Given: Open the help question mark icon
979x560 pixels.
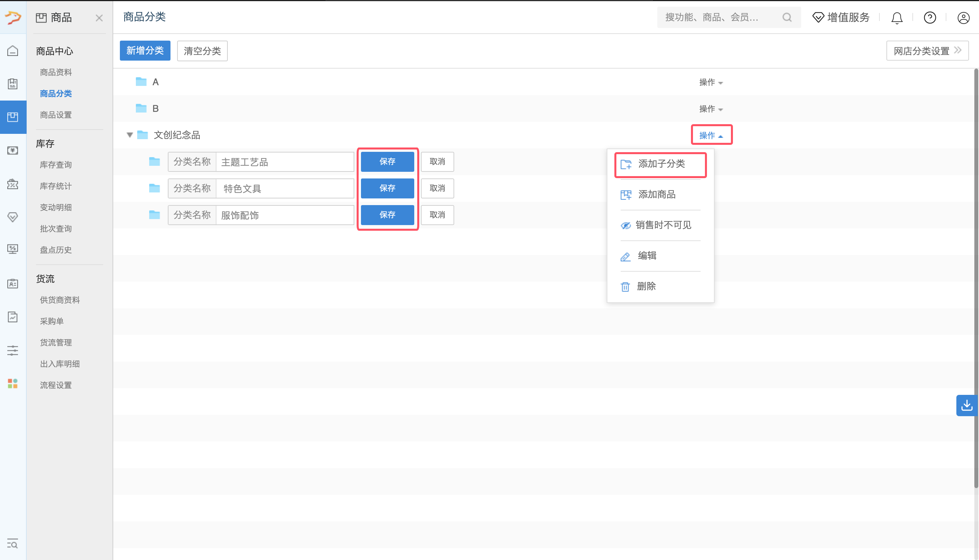Looking at the screenshot, I should click(930, 18).
